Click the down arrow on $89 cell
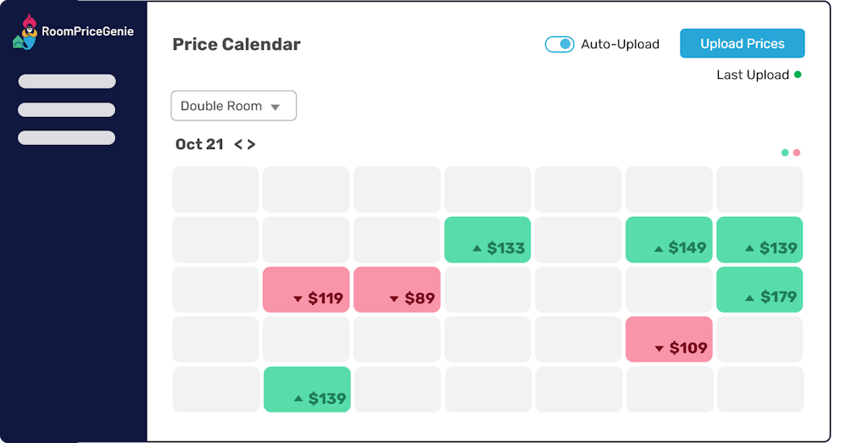This screenshot has width=868, height=443. click(x=393, y=298)
